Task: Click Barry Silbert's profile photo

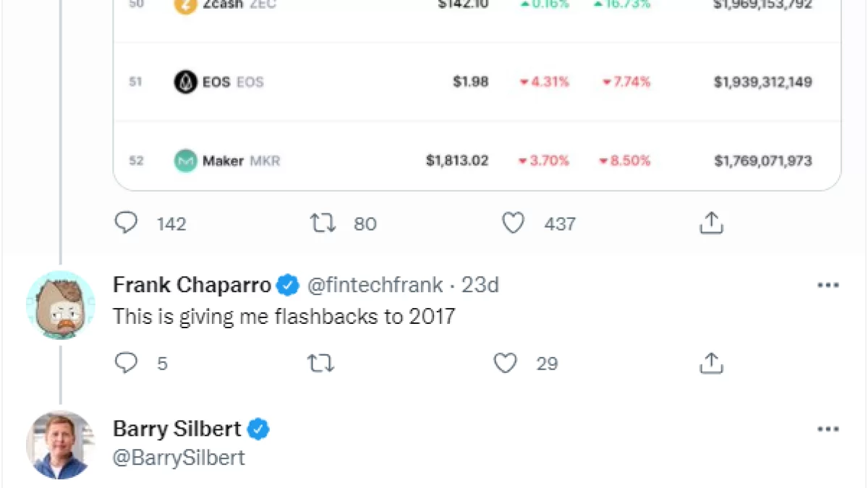Action: pos(61,445)
